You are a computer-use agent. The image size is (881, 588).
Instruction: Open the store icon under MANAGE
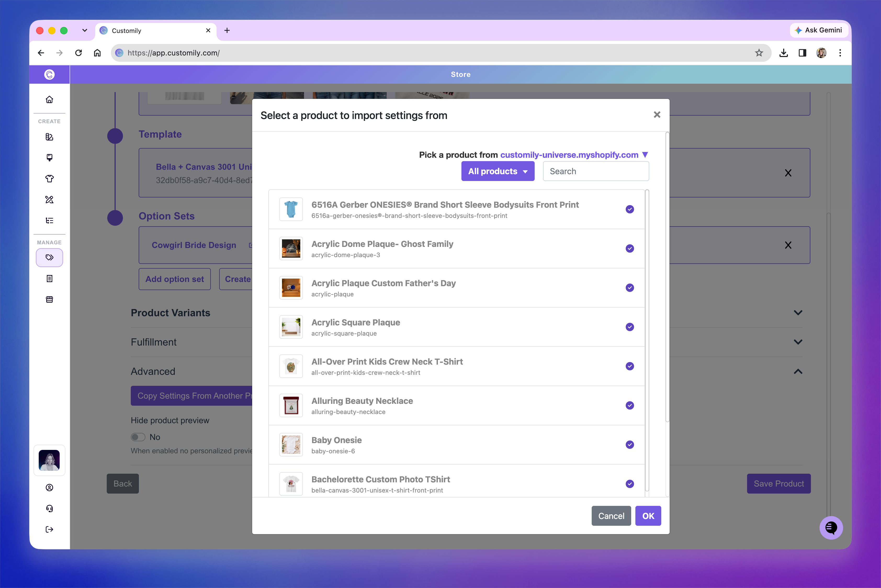49,299
